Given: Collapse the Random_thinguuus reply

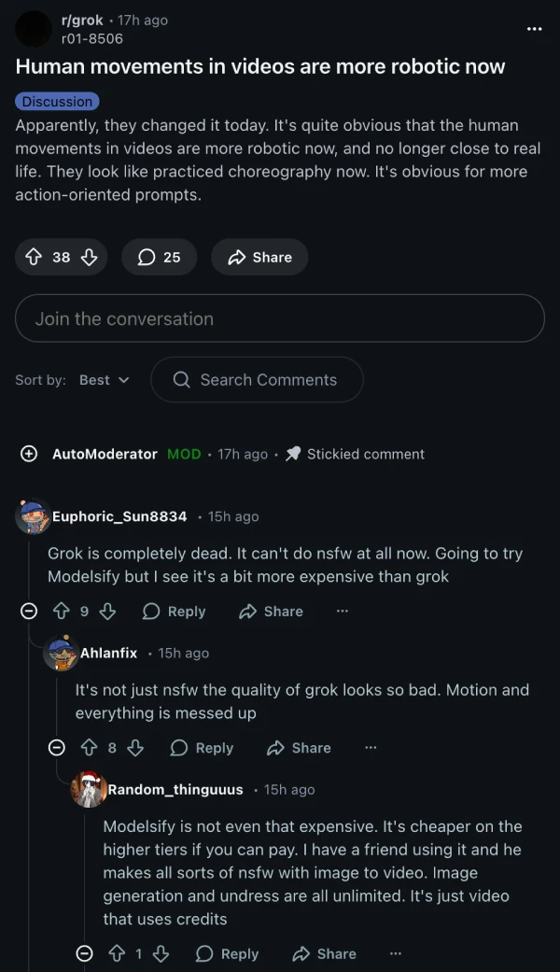Looking at the screenshot, I should [x=85, y=953].
